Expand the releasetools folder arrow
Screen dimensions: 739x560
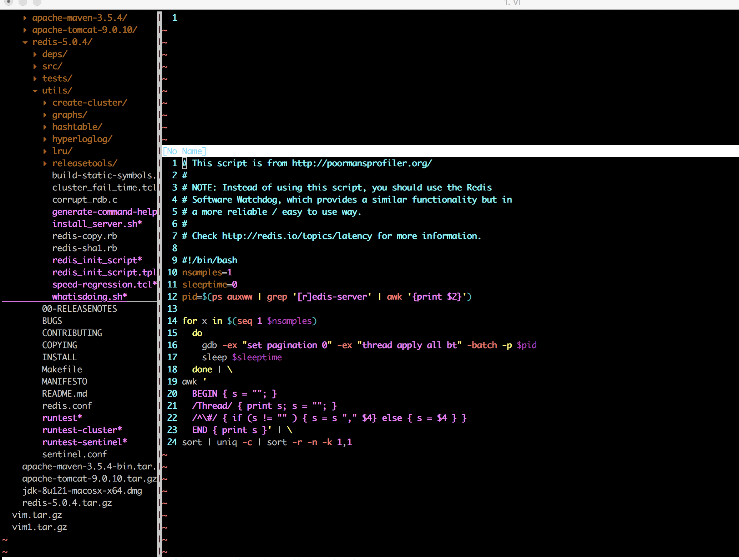45,163
